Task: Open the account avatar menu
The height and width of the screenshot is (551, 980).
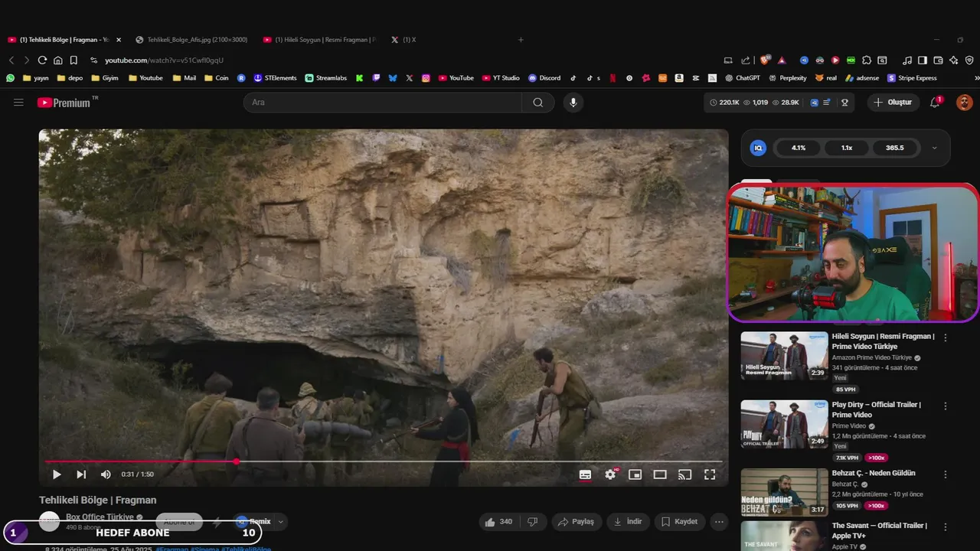Action: (964, 102)
